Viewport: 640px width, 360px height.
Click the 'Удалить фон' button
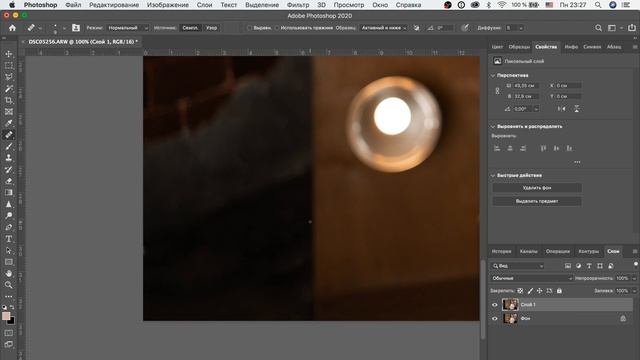(537, 188)
